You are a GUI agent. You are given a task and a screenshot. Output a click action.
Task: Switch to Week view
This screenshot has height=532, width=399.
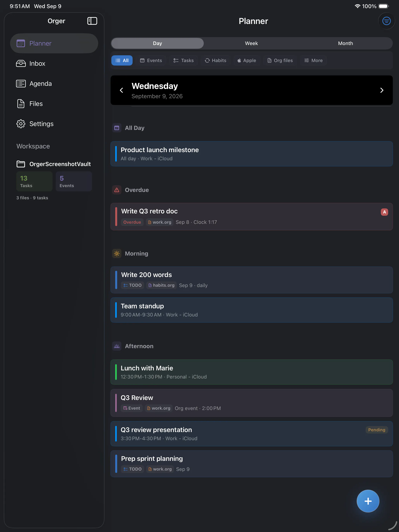tap(251, 43)
